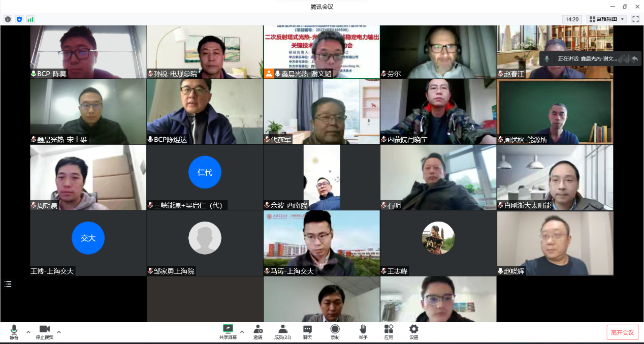Select 代彦军 video tile
644x344 pixels.
tap(321, 111)
